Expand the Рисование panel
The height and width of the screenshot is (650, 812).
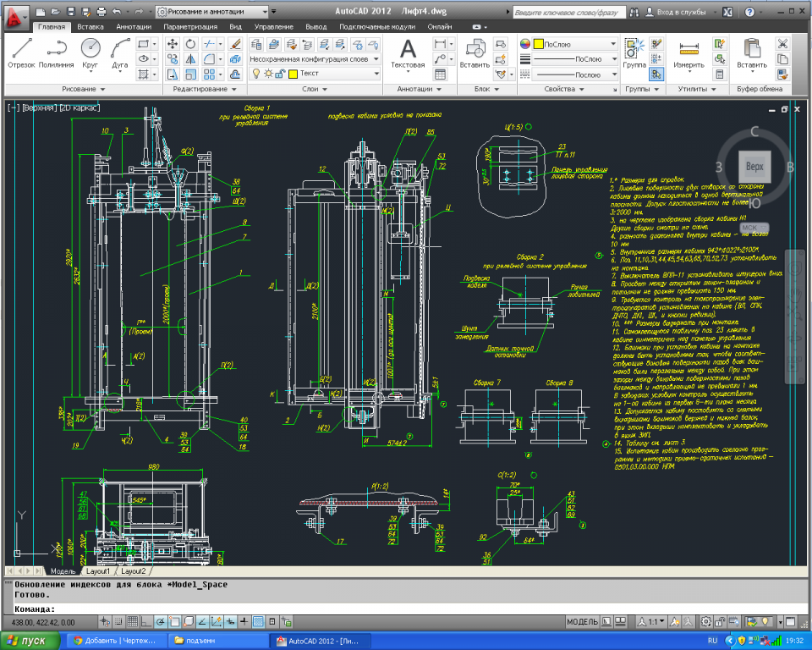pyautogui.click(x=84, y=89)
